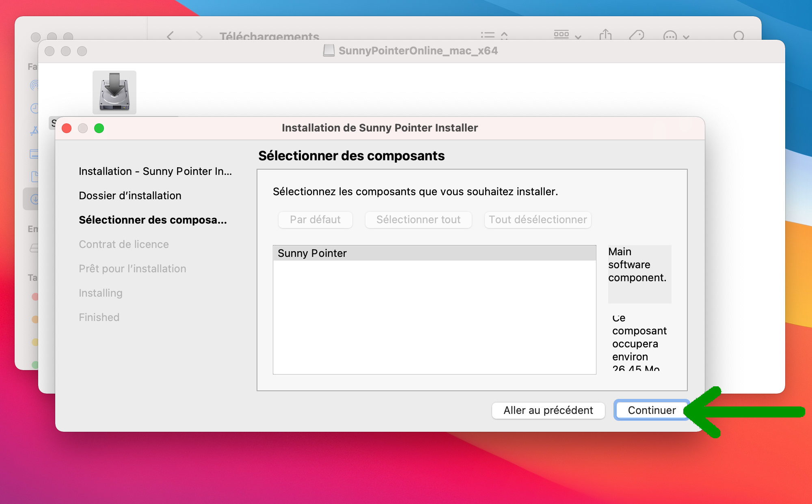Expand the Dossier d'installation step
The height and width of the screenshot is (504, 812).
(x=131, y=196)
